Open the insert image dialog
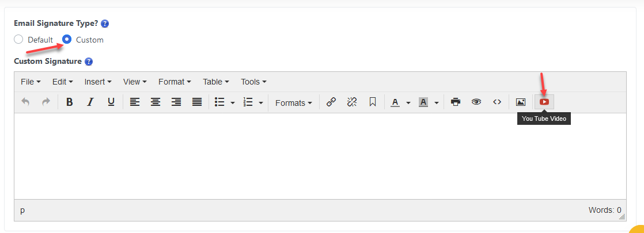The height and width of the screenshot is (233, 644). 521,102
